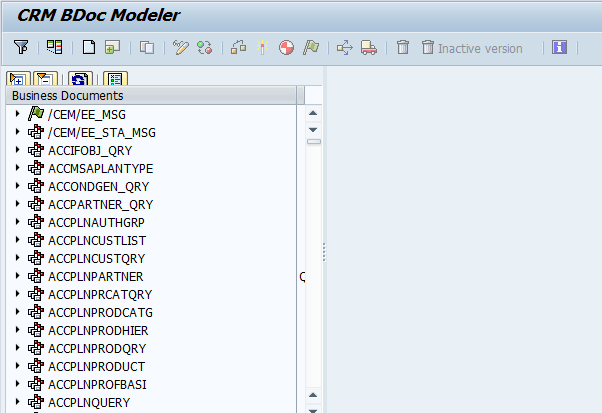
Task: Expand the ACCPLNPARTNER node
Action: coord(17,276)
